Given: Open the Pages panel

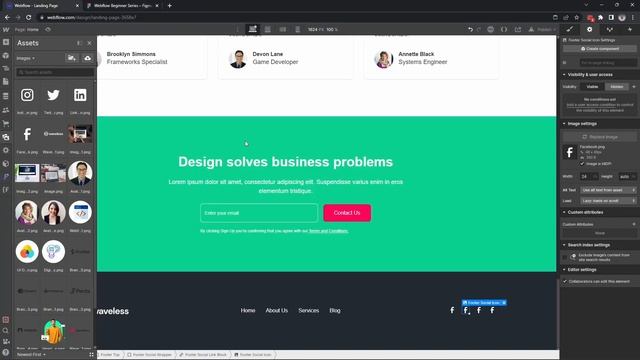Looking at the screenshot, I should 6,82.
